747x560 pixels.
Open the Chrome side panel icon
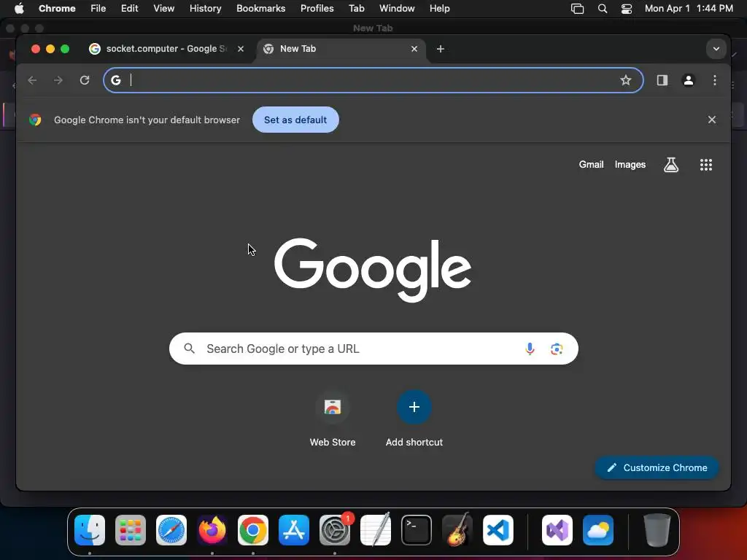662,80
